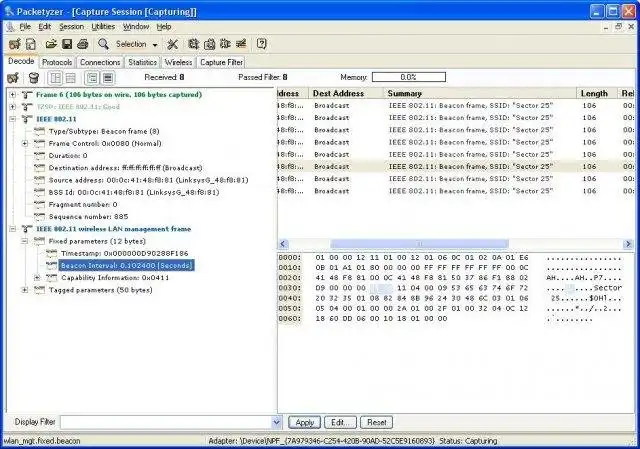This screenshot has height=449, width=640.
Task: Sort by the Summary column header
Action: [479, 93]
